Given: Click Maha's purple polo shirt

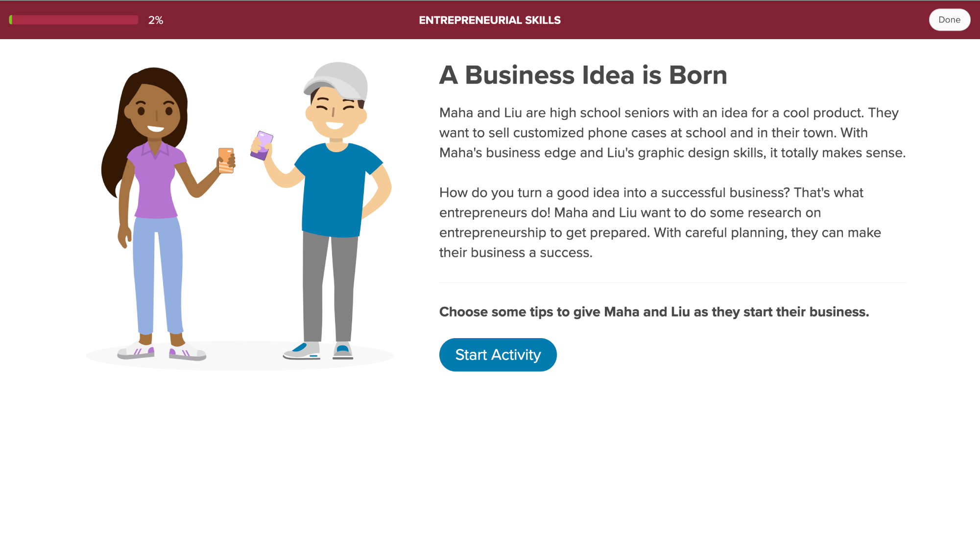Looking at the screenshot, I should [x=155, y=182].
